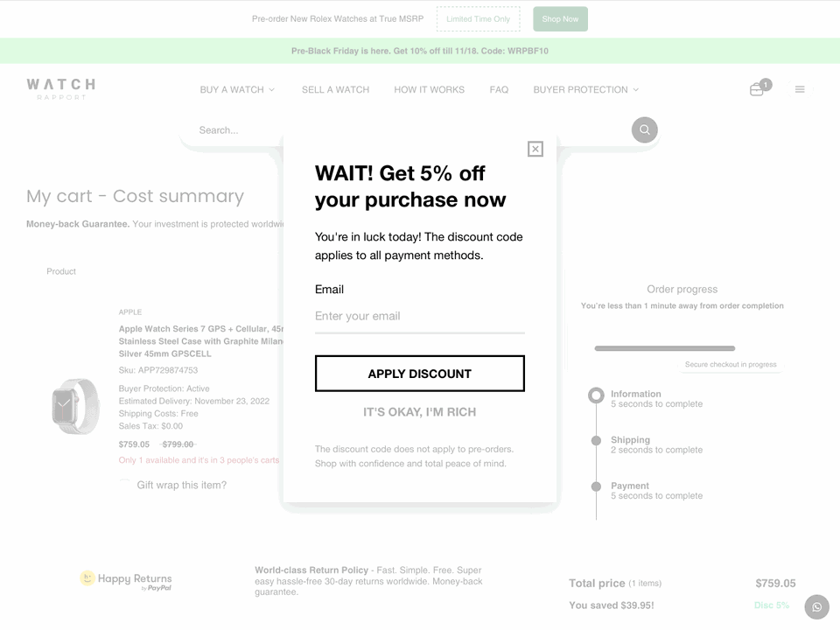Click the Happy Returns smiley badge

[88, 578]
